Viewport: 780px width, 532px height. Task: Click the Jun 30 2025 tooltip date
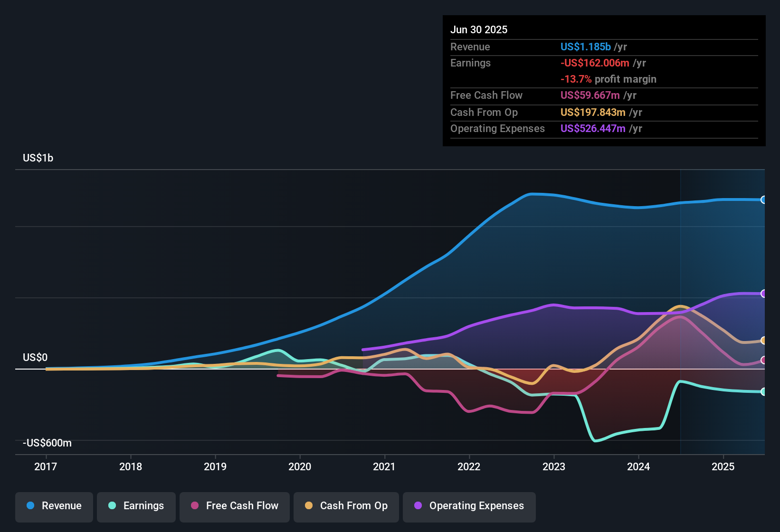pos(479,30)
